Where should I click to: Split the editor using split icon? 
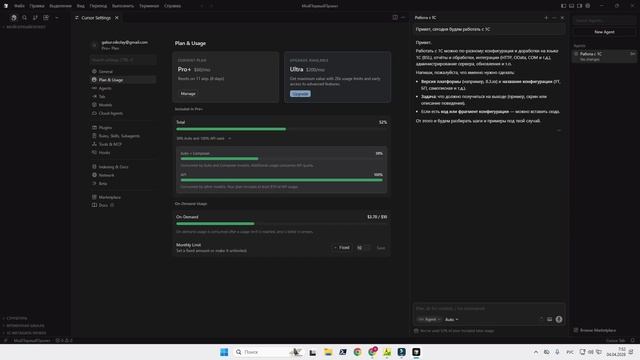[395, 18]
